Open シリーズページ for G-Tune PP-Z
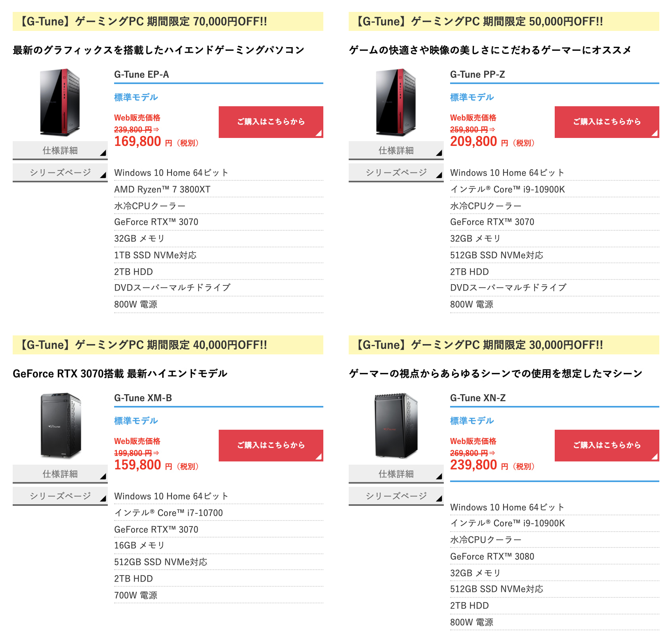 tap(396, 173)
